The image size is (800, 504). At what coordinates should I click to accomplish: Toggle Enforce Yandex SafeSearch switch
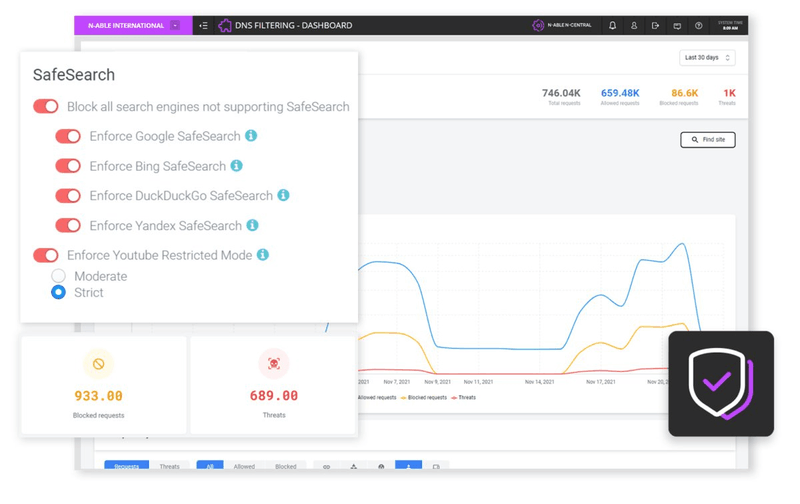pyautogui.click(x=68, y=225)
